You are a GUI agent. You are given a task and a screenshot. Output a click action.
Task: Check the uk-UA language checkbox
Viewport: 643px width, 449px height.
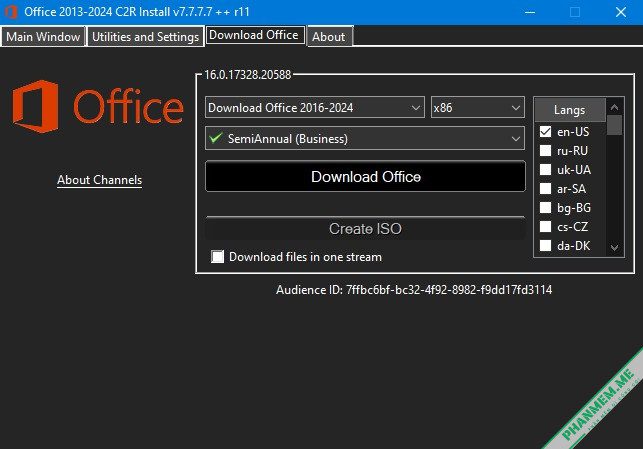coord(545,169)
